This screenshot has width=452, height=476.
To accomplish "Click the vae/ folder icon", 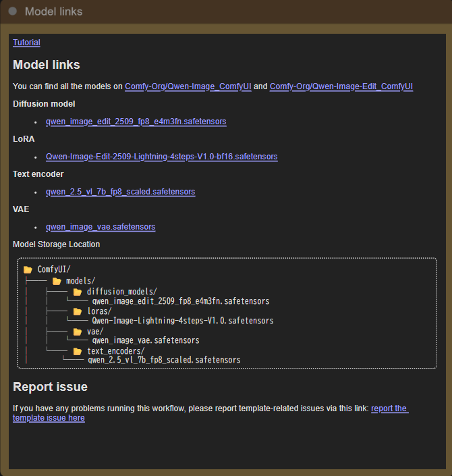I will pos(78,332).
